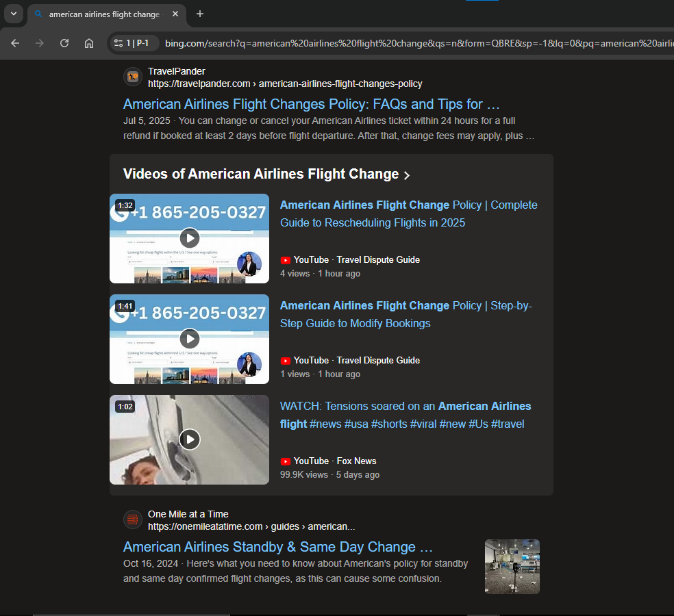Select the american airlines flight change tab
This screenshot has width=674, height=616.
click(x=103, y=14)
